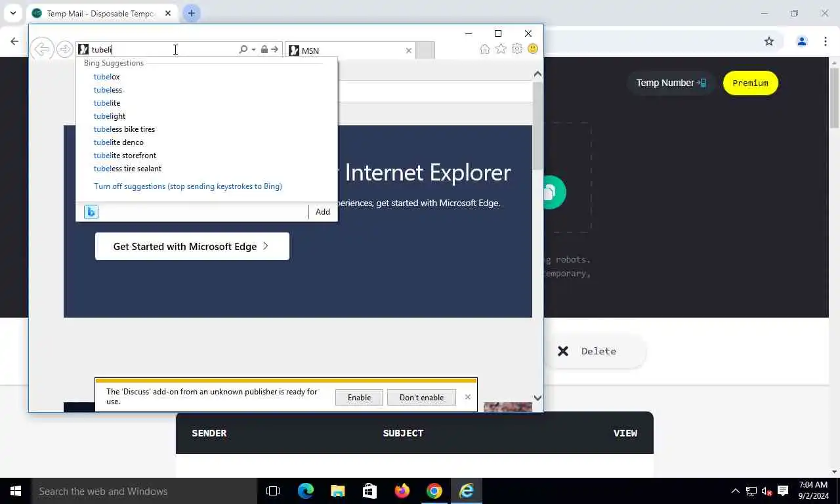Click the Bing search provider icon
The image size is (840, 504).
pos(91,211)
